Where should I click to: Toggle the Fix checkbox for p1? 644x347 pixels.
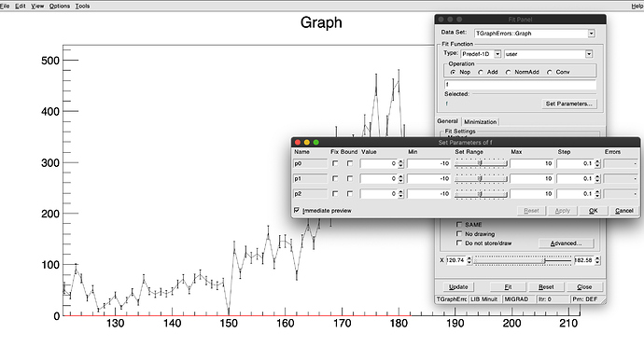[335, 179]
